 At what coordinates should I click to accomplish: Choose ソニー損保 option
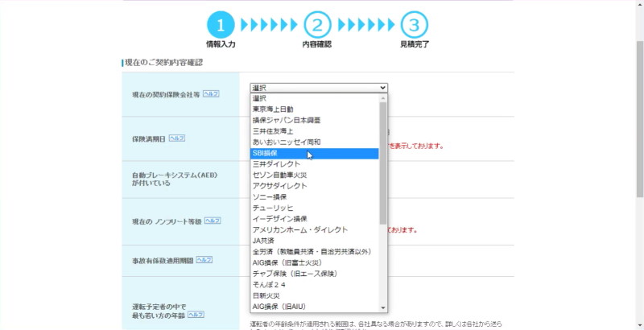314,197
